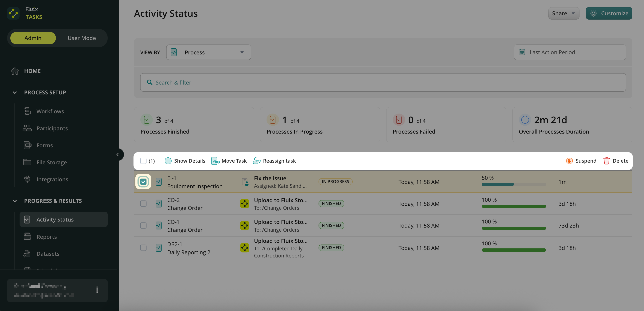Click the Fluix Tasks logo
644x311 pixels.
click(13, 13)
